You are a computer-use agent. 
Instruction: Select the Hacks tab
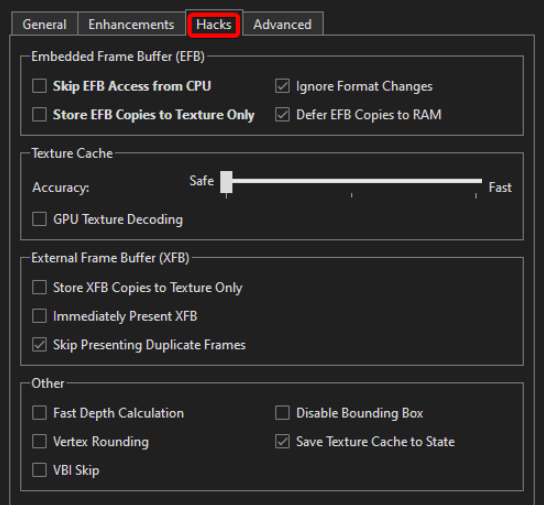tap(214, 24)
